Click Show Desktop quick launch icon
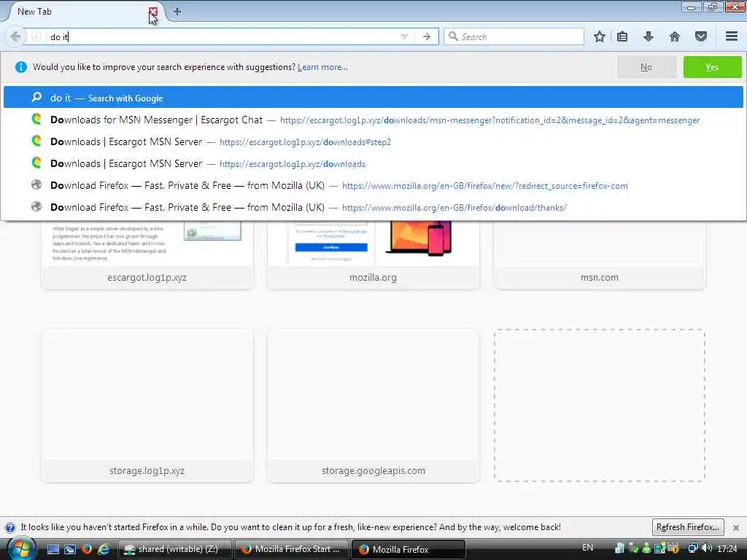 (53, 549)
